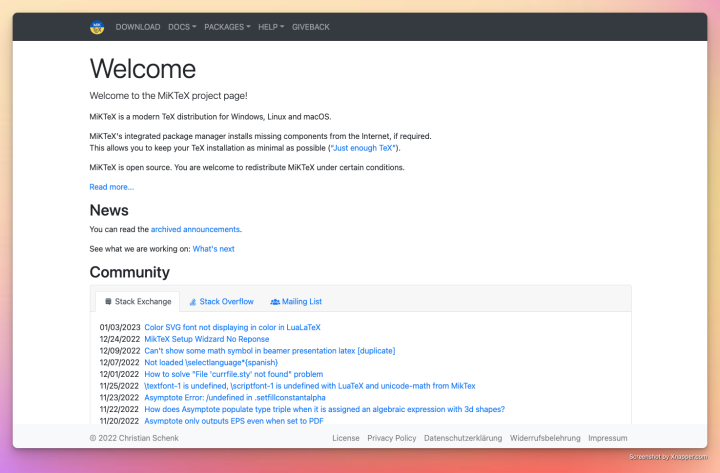This screenshot has width=720, height=473.
Task: Switch to the Mailing List tab
Action: click(296, 302)
